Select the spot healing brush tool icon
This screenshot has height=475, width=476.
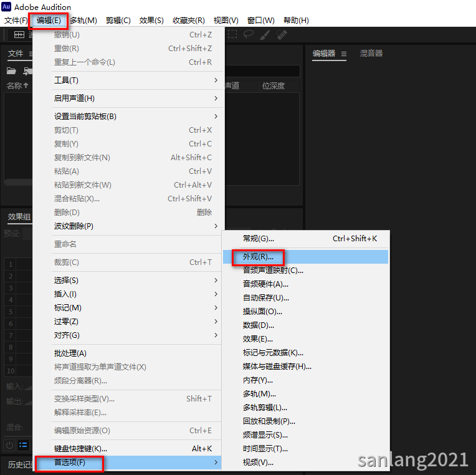[282, 35]
